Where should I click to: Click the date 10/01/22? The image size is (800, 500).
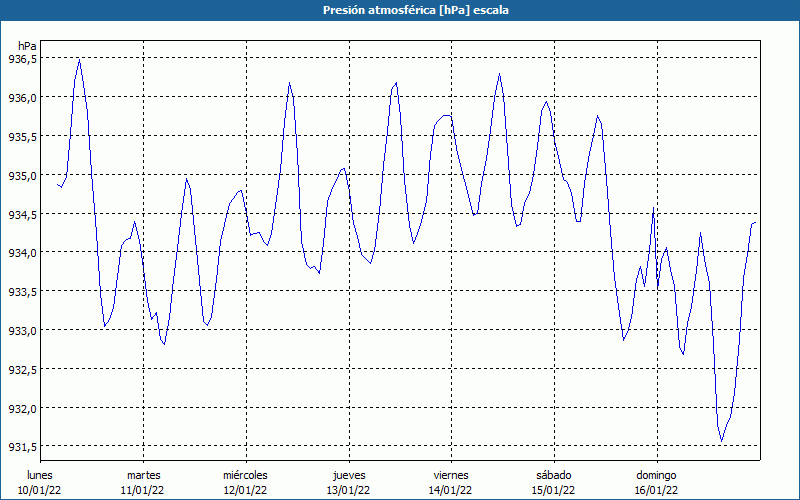click(40, 490)
